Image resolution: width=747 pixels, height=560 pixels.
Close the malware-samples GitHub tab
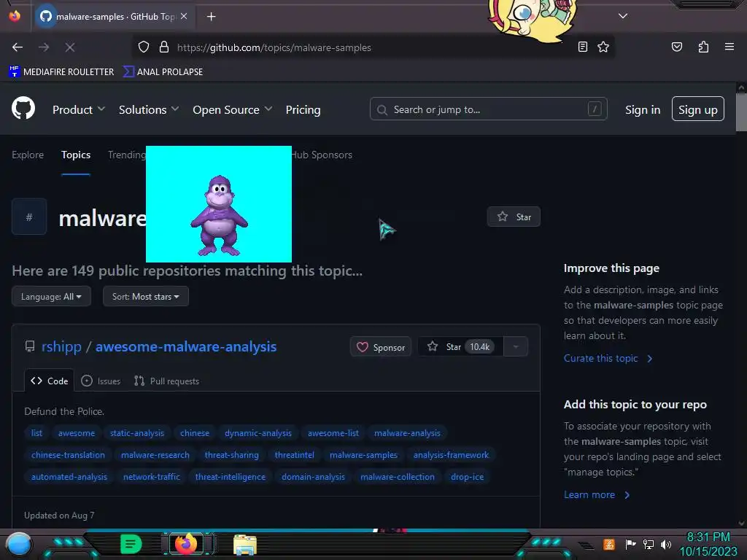(x=184, y=16)
